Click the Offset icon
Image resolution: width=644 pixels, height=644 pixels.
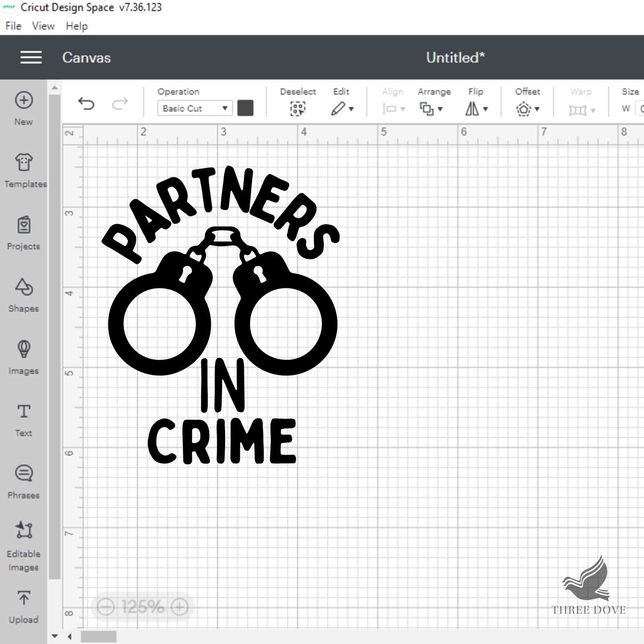(x=524, y=109)
